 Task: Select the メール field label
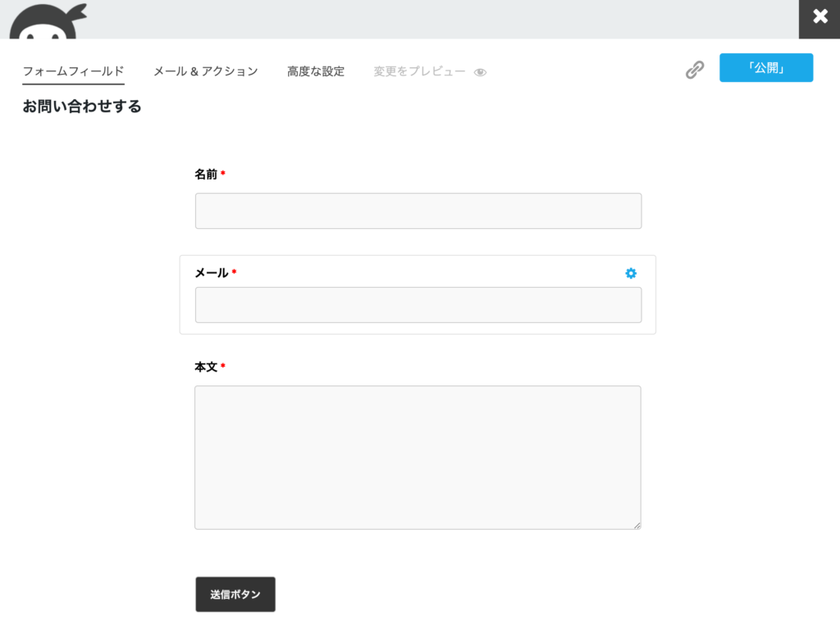click(x=212, y=273)
